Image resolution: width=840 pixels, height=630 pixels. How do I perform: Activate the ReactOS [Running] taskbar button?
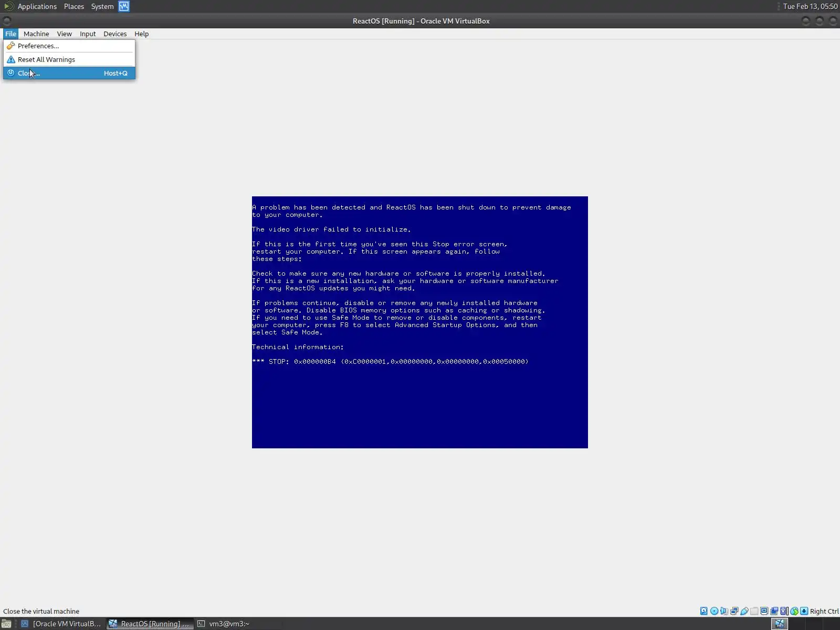150,624
